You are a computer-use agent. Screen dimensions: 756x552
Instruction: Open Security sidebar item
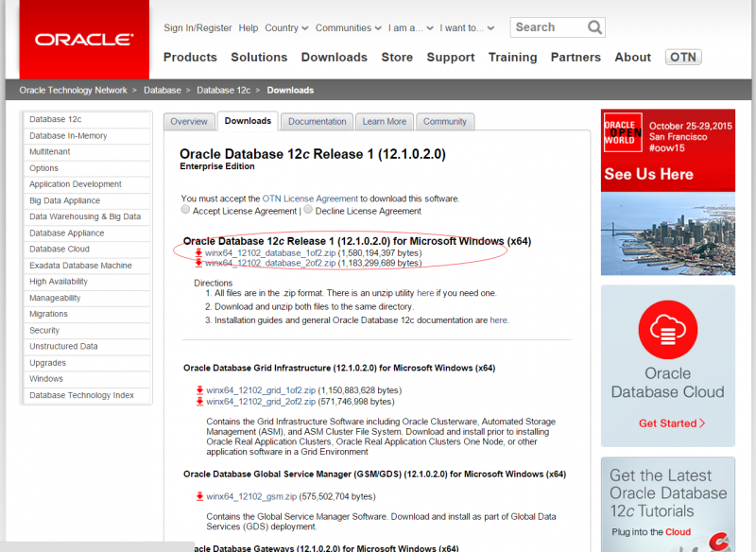pyautogui.click(x=87, y=331)
